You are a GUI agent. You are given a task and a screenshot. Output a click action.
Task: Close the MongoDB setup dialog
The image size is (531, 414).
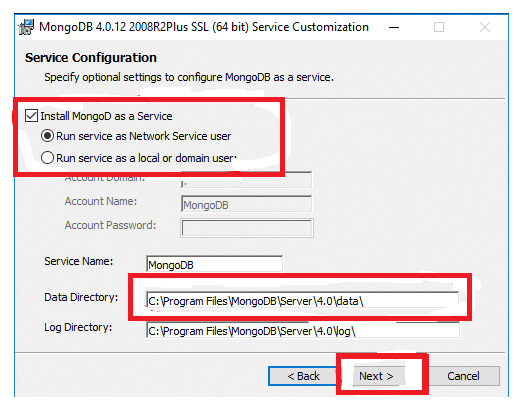pos(485,27)
